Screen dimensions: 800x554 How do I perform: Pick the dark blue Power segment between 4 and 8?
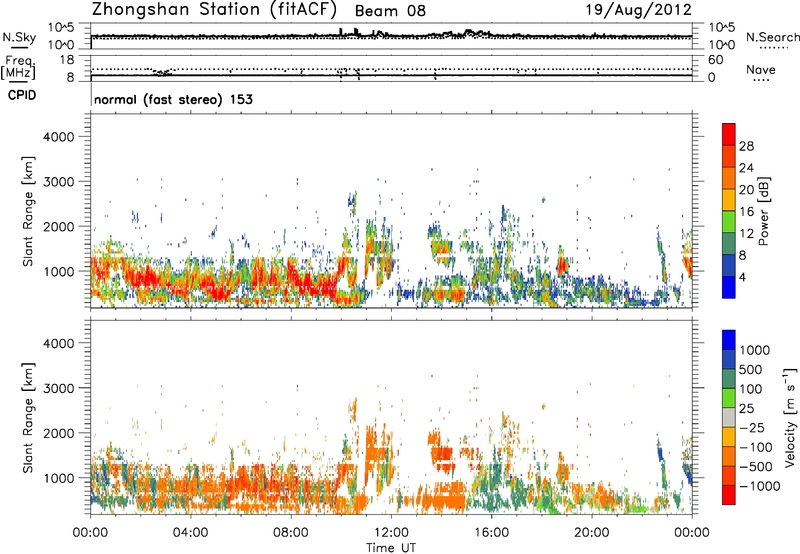point(729,265)
